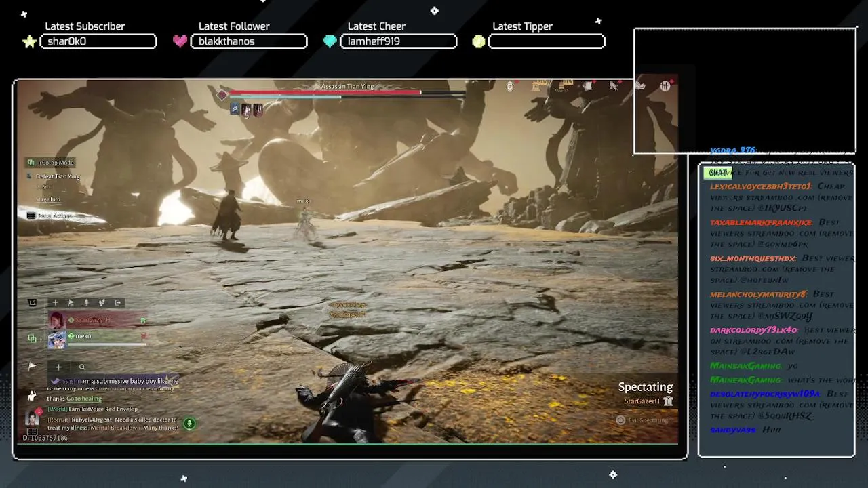This screenshot has height=488, width=868.
Task: Click the green co-op icon beside the party list
Action: coord(33,338)
